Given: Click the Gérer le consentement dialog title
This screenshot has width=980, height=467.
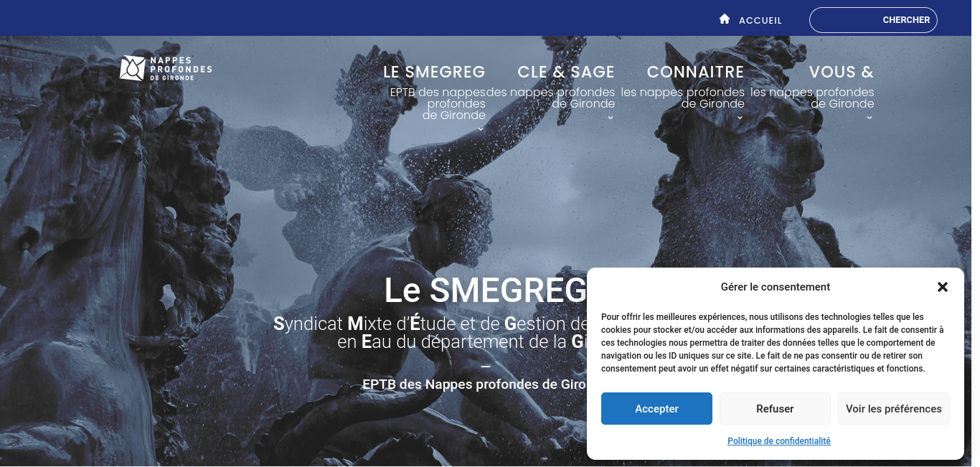Looking at the screenshot, I should click(776, 287).
